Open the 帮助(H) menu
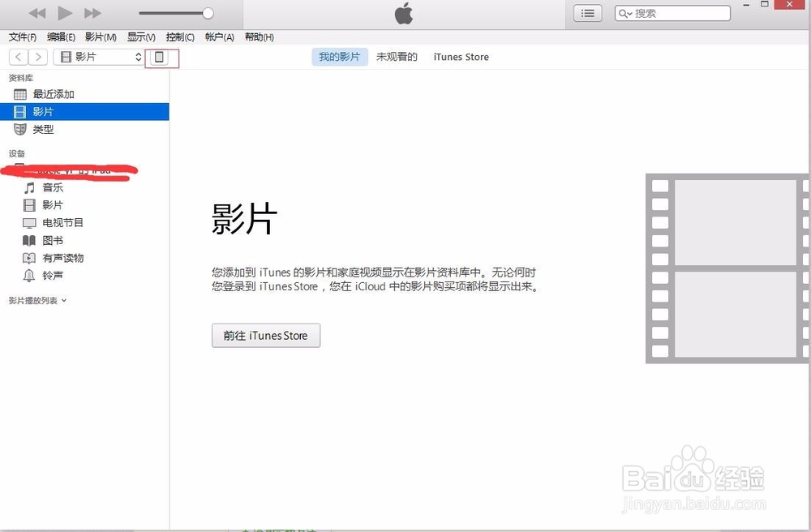This screenshot has width=811, height=532. pos(260,37)
